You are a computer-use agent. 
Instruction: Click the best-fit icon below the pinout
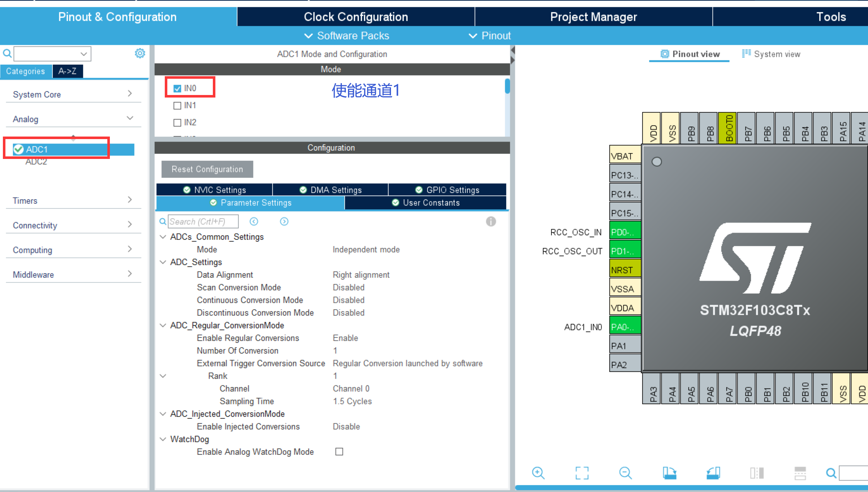tap(581, 472)
